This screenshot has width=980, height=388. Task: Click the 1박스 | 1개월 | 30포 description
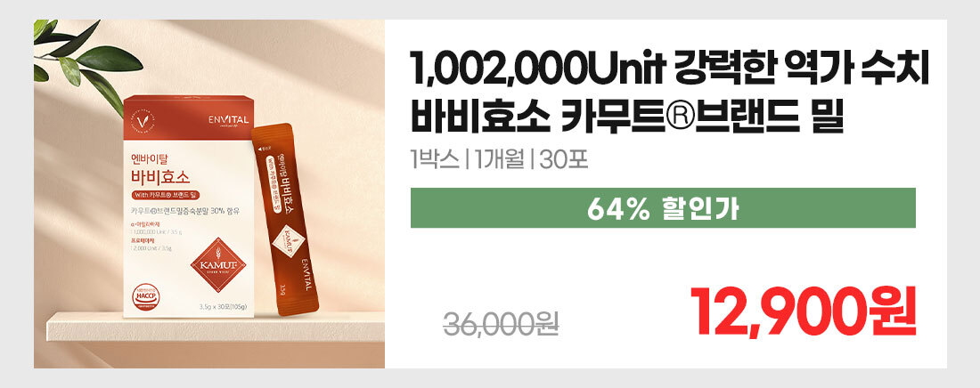pos(500,160)
